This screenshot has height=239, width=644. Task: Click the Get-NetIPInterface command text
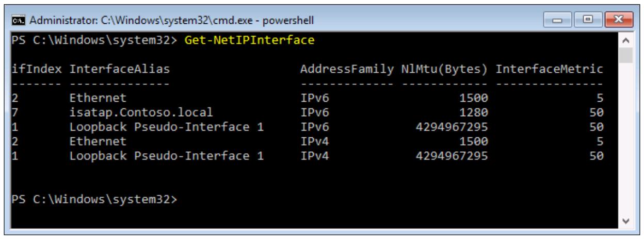tap(249, 41)
